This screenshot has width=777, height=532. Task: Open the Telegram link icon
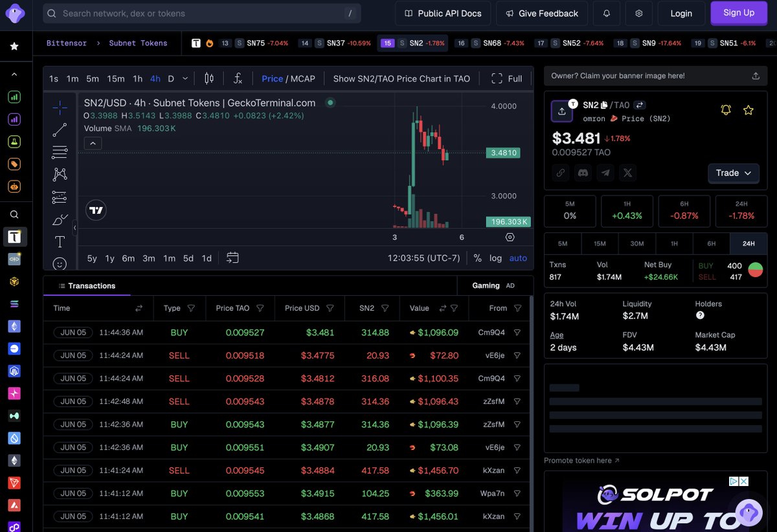[605, 173]
